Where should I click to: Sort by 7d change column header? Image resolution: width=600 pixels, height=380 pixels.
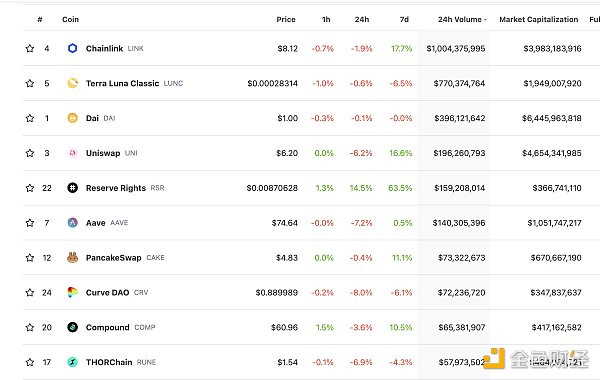404,20
